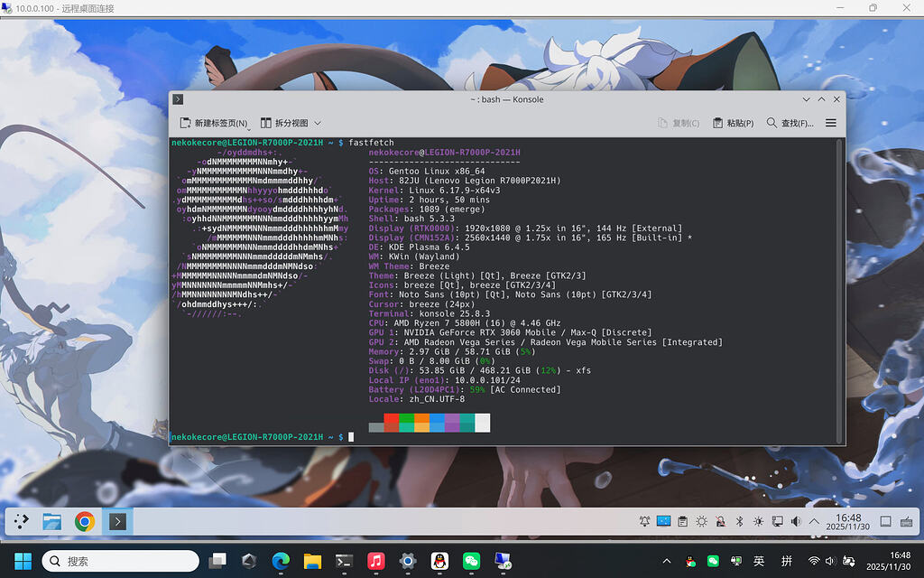Click KDE show desktop panel icon
This screenshot has height=578, width=924.
pos(886,521)
